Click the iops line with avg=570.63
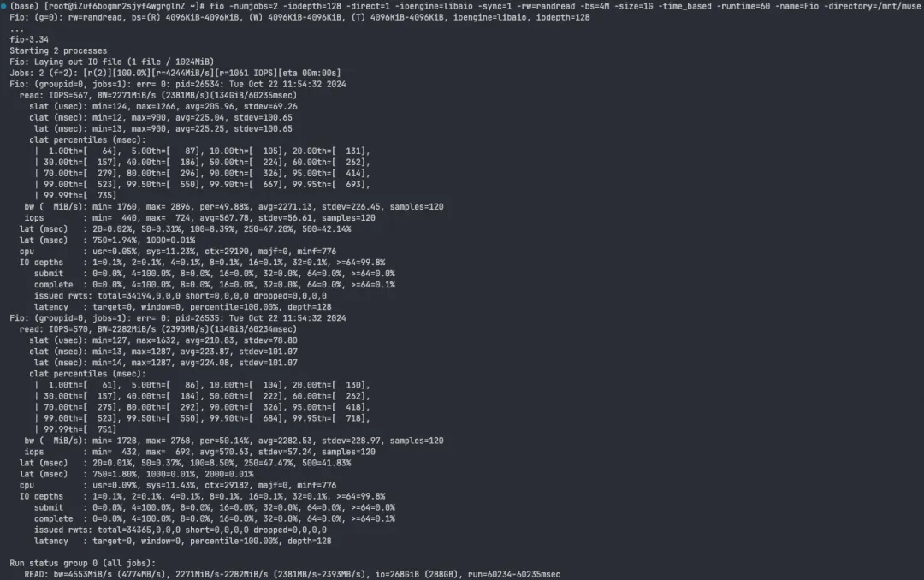 (199, 452)
